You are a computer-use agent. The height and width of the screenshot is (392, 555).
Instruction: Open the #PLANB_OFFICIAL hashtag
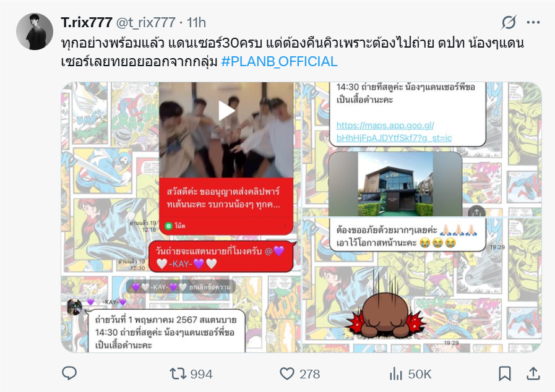pos(279,62)
